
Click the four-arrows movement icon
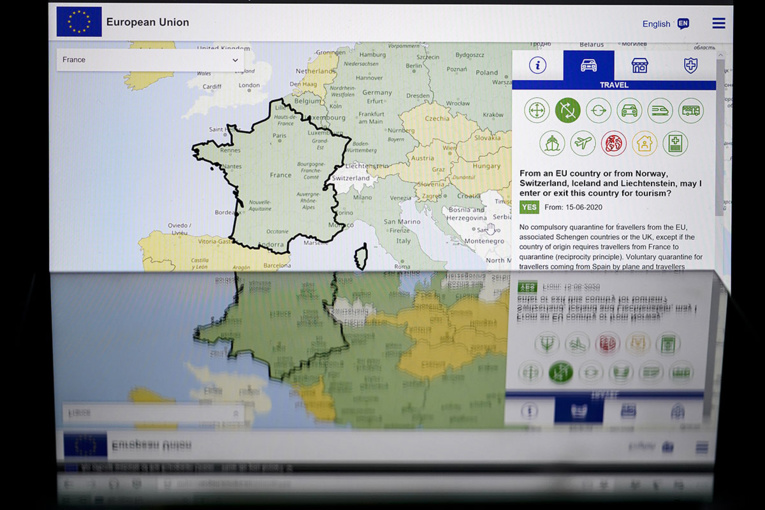[537, 110]
